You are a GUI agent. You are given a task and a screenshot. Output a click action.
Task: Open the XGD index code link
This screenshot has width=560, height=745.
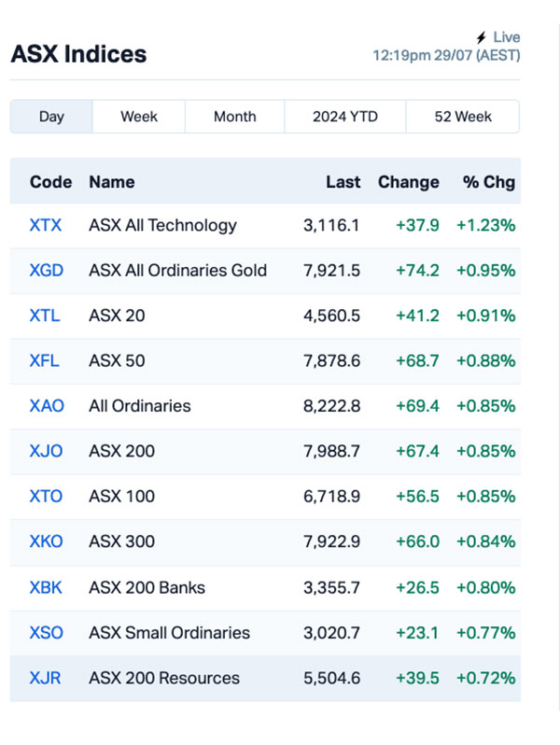tap(46, 271)
